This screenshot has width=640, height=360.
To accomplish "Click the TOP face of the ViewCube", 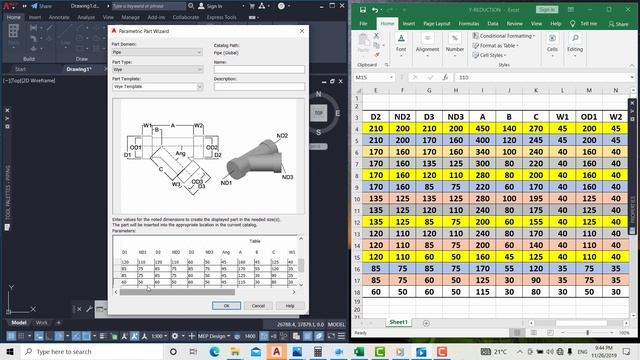I will tap(318, 113).
